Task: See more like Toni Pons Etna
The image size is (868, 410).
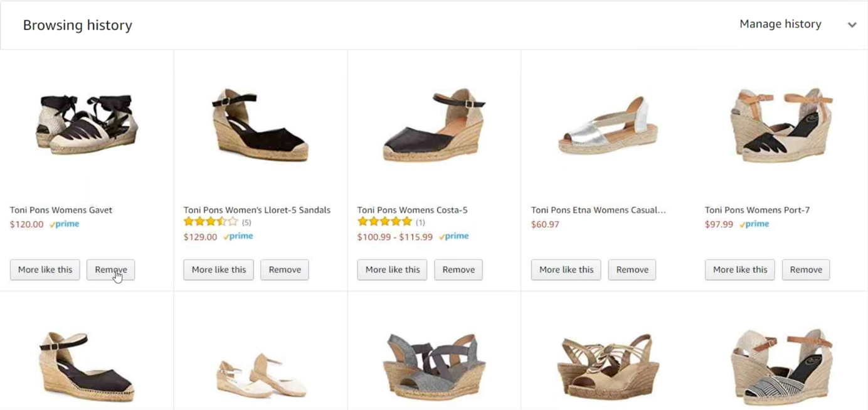Action: [x=566, y=270]
